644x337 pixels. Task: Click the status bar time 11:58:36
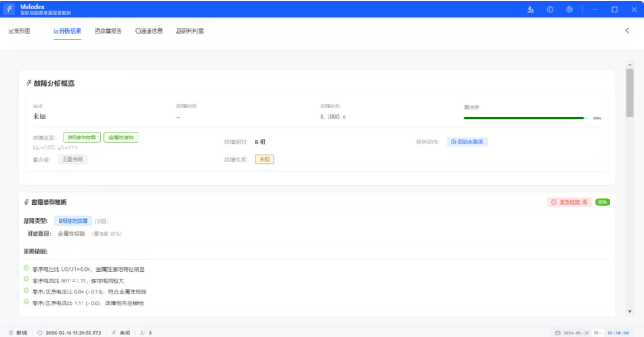[x=617, y=333]
